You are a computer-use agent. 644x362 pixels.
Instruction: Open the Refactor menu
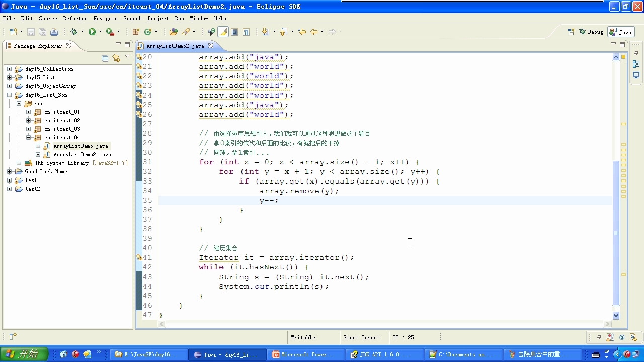coord(75,18)
